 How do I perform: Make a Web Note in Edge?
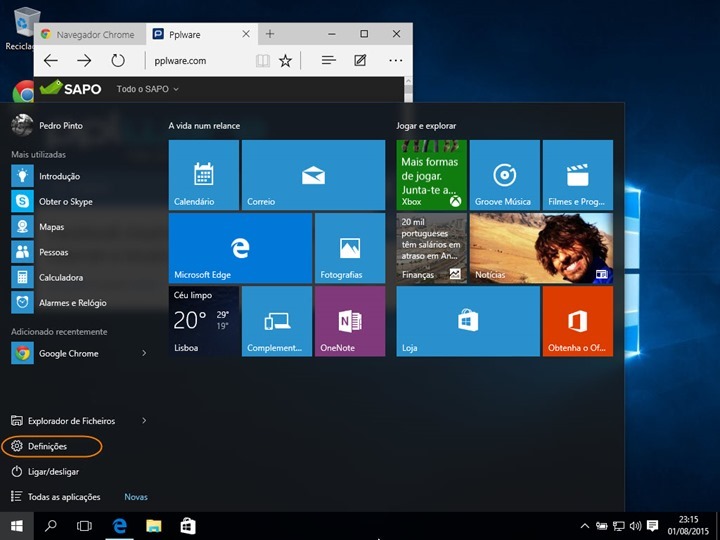[360, 61]
